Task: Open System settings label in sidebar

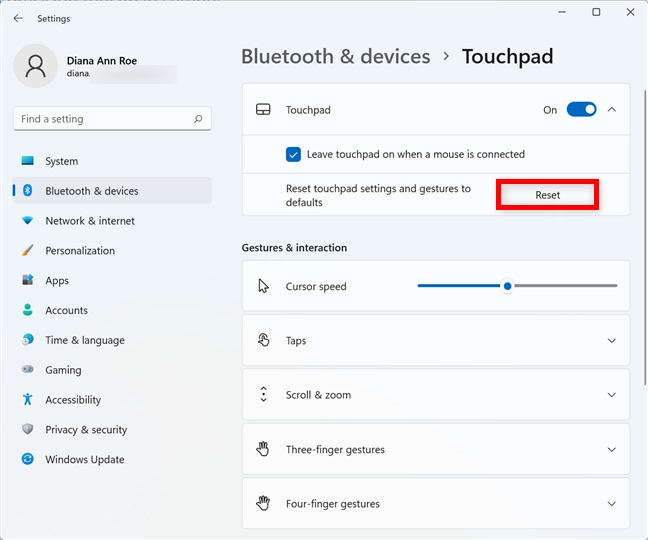Action: tap(62, 161)
